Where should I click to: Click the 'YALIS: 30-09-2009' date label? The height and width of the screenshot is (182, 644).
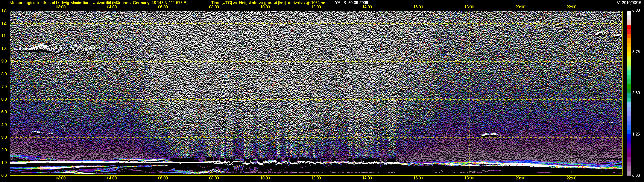coord(351,3)
